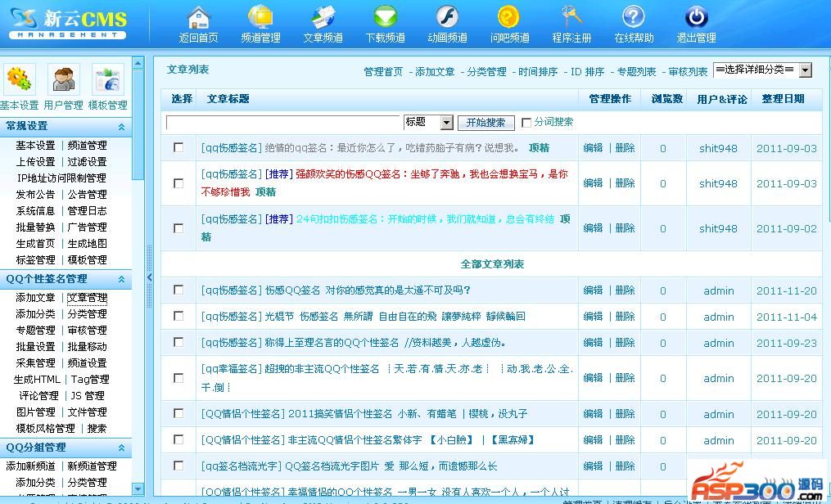This screenshot has width=831, height=504.
Task: Open 添加新频道 in sidebar
Action: coord(31,466)
